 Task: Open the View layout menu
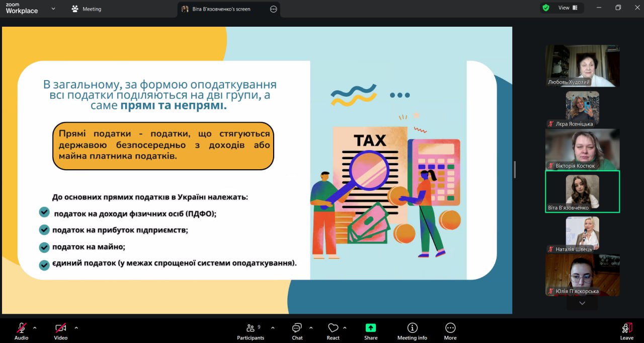pyautogui.click(x=568, y=8)
